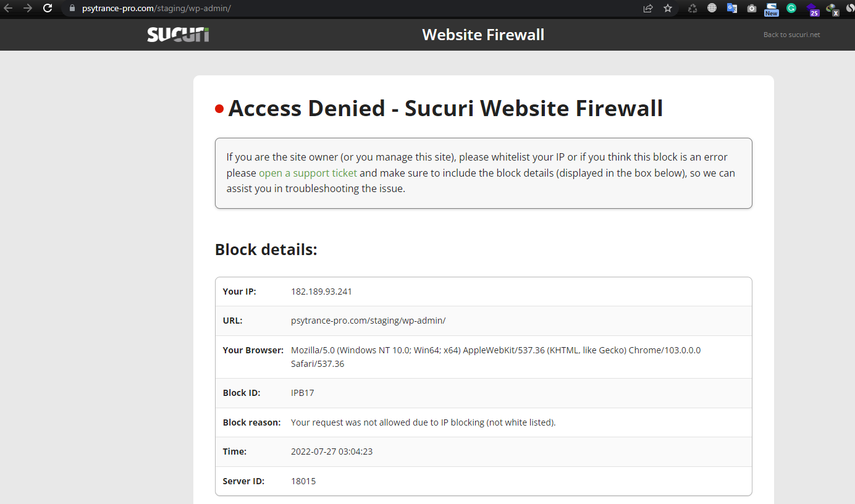View site info via the padlock icon
Screen dimensions: 855x504
[72, 9]
